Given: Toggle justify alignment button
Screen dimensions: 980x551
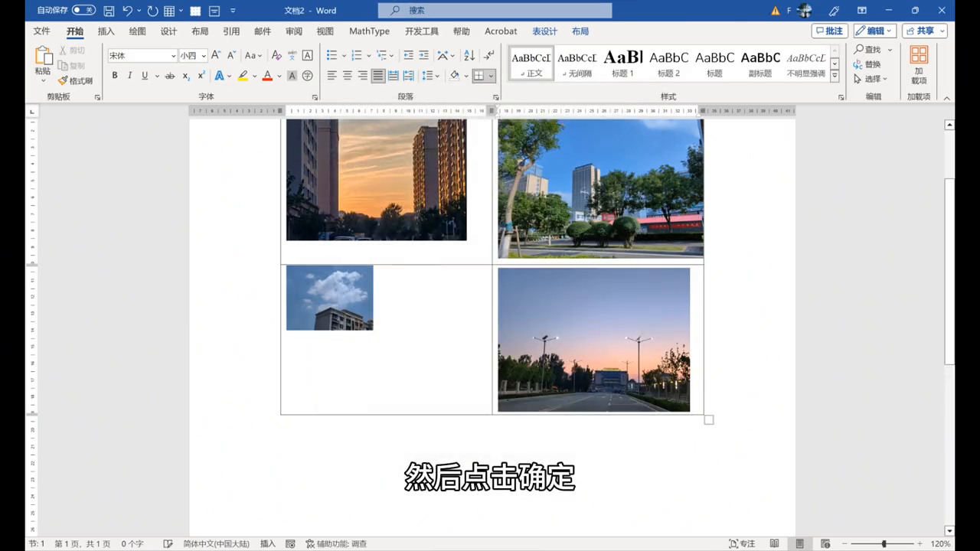Looking at the screenshot, I should pos(378,76).
